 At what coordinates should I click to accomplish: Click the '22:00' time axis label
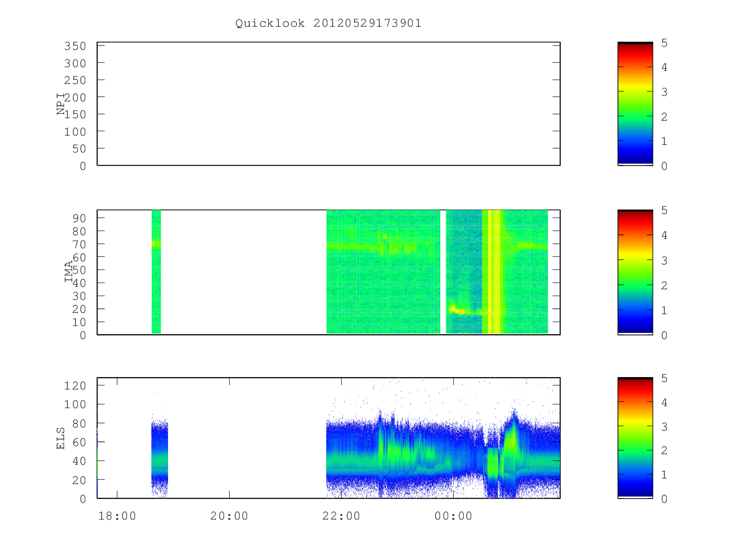pos(341,516)
